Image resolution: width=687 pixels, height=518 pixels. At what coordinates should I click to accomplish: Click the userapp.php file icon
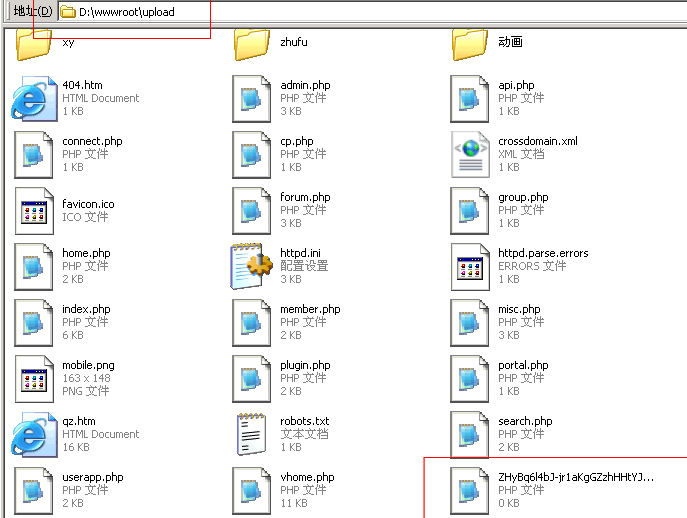coord(34,491)
